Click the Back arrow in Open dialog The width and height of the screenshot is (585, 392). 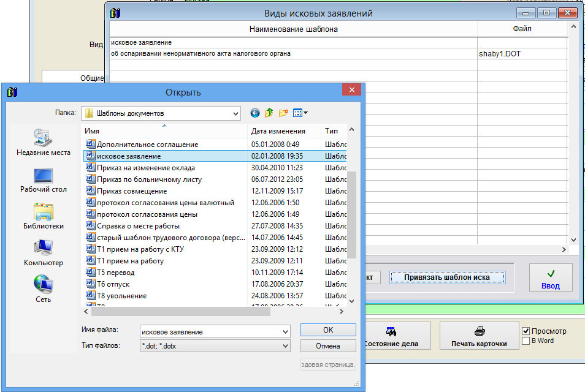point(255,113)
